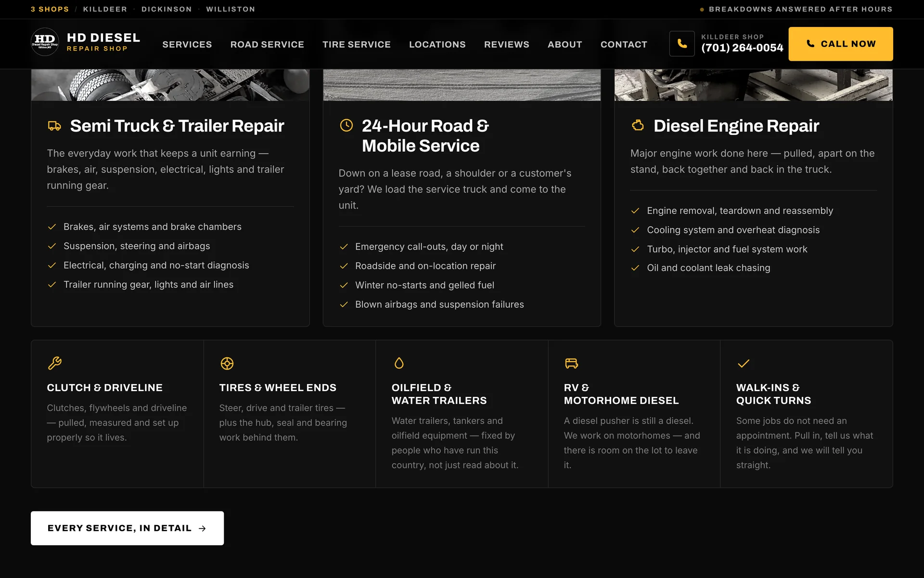Click the tire photo above Semi Truck & Trailer Repair
The image size is (924, 578).
click(170, 85)
